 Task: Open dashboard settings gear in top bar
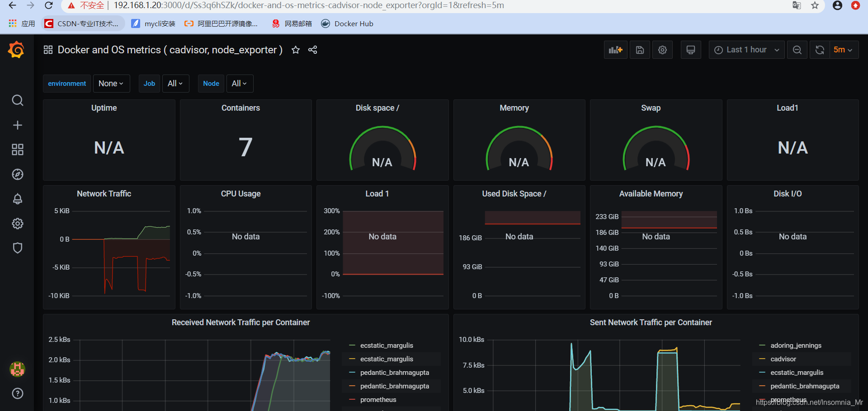662,50
